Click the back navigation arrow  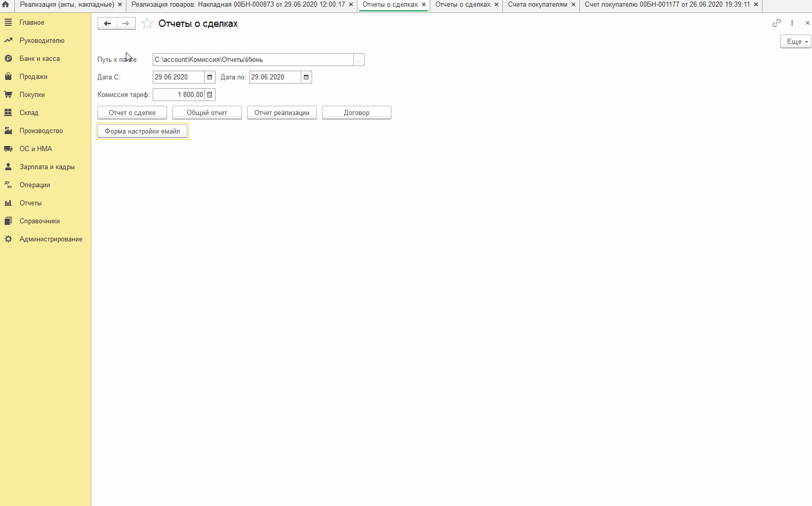point(107,24)
